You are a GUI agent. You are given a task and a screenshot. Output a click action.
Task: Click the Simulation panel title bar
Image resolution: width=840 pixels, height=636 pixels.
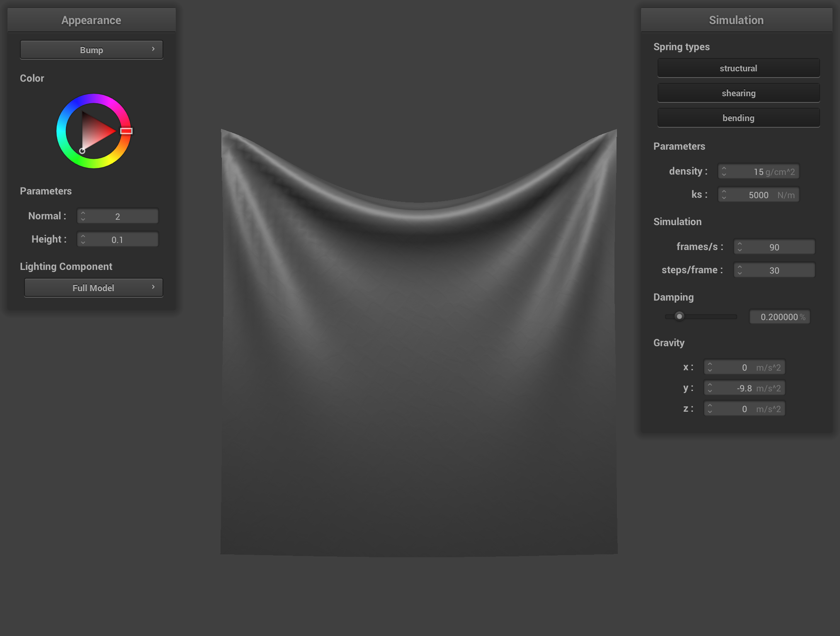(x=736, y=20)
